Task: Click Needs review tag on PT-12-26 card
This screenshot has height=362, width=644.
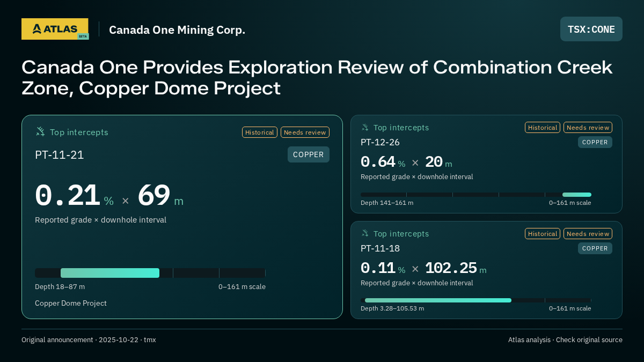Action: (x=588, y=128)
